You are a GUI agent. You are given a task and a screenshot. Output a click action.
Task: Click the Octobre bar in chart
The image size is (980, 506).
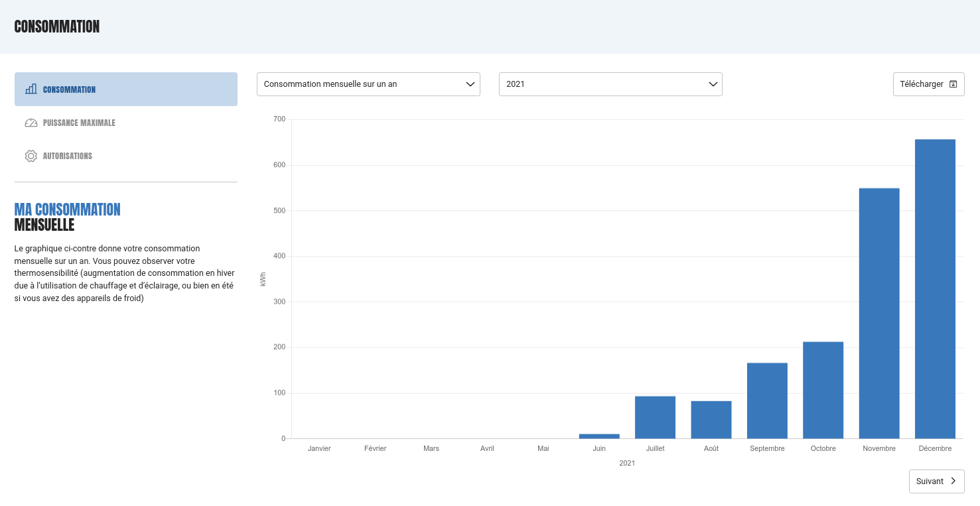[x=823, y=390]
